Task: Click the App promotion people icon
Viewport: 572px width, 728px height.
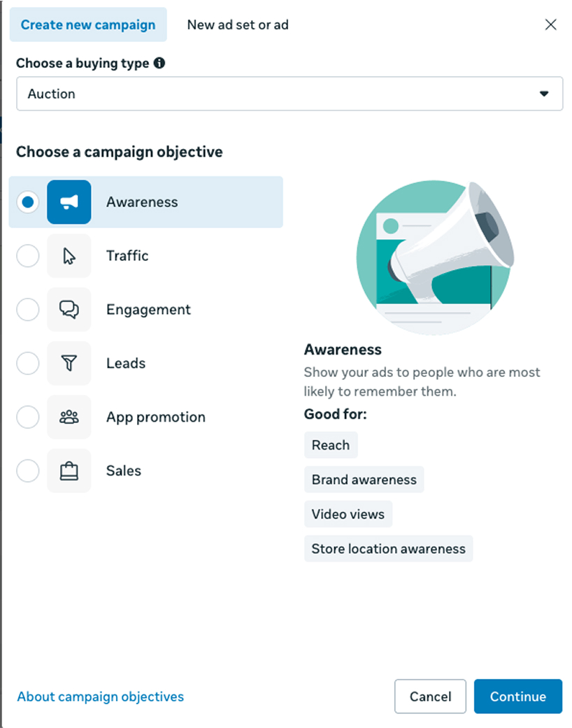Action: [x=69, y=417]
